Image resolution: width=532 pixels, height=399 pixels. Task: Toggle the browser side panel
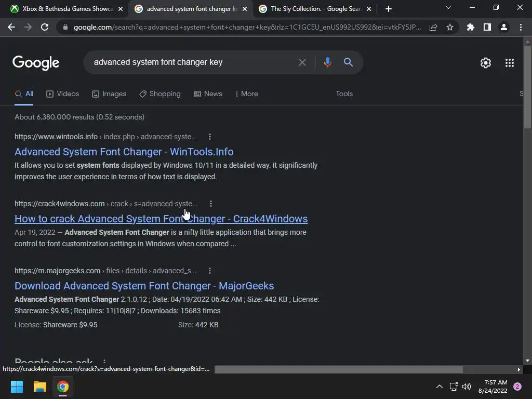[x=487, y=27]
